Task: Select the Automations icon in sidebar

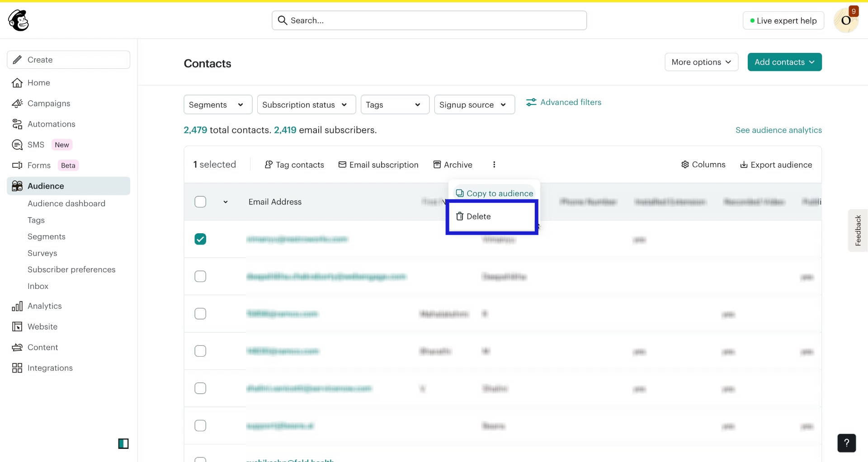Action: 17,124
